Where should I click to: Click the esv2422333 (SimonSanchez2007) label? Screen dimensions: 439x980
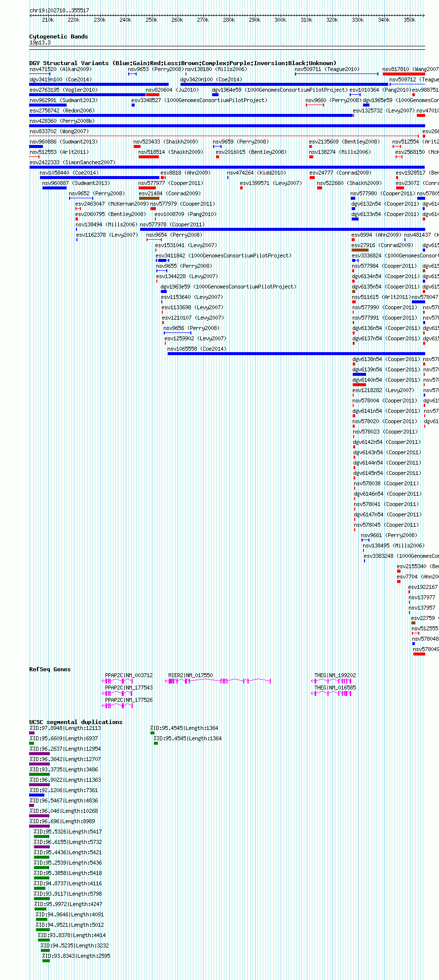pyautogui.click(x=73, y=162)
